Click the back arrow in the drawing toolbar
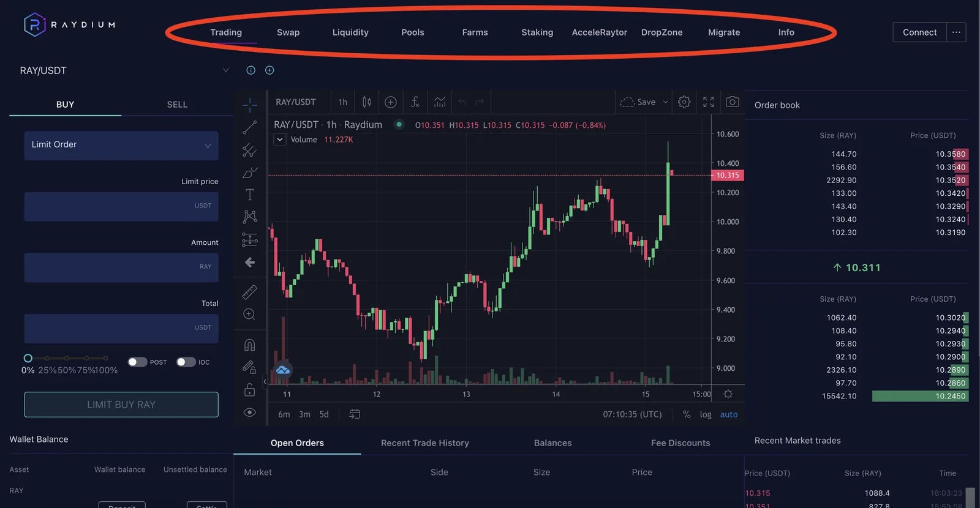This screenshot has height=508, width=980. (250, 263)
